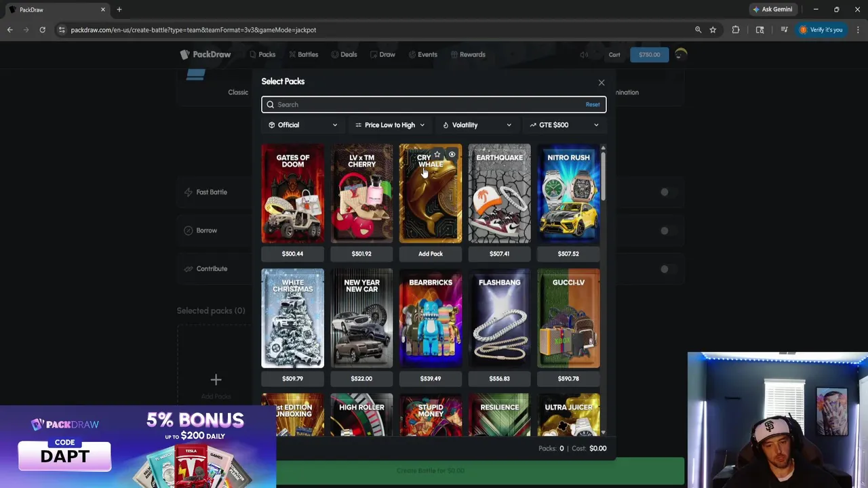Click the Contribute option icon
The height and width of the screenshot is (488, 868).
189,269
